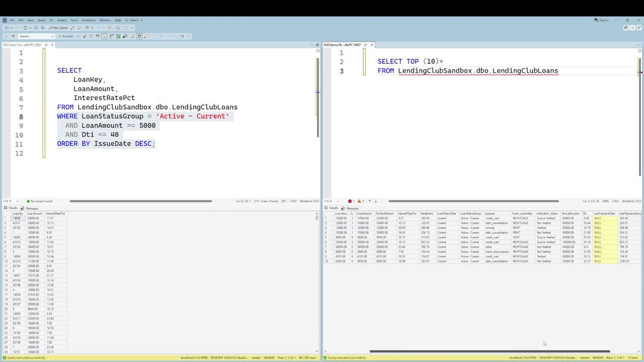This screenshot has width=644, height=362.
Task: Switch to Results tab in right pane
Action: 331,208
